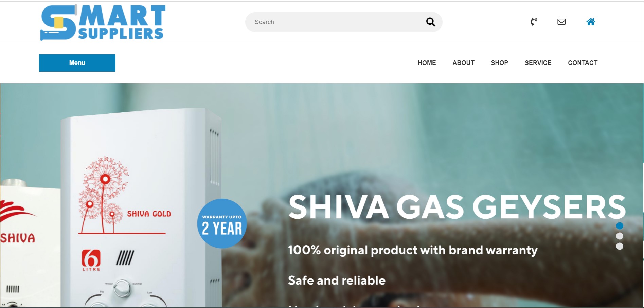The width and height of the screenshot is (644, 308).
Task: Select the first blue slider dot
Action: (620, 226)
